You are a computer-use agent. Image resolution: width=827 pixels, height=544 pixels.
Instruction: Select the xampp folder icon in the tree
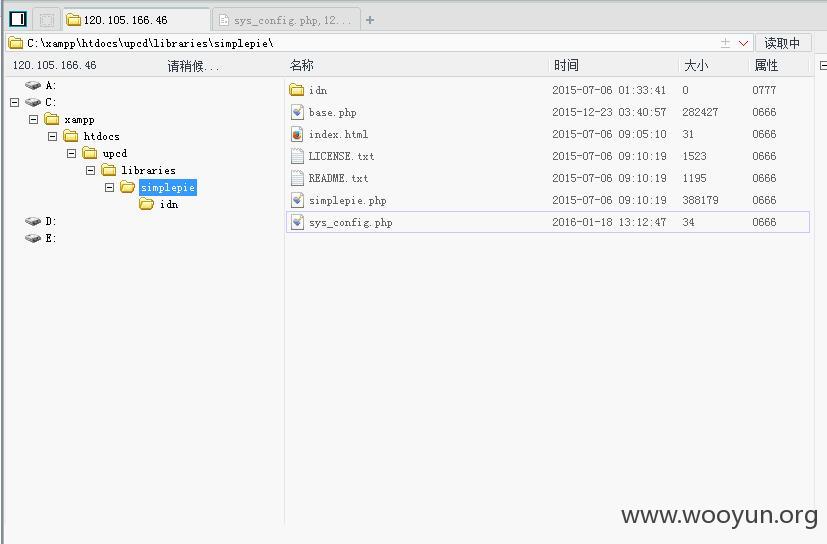(52, 119)
